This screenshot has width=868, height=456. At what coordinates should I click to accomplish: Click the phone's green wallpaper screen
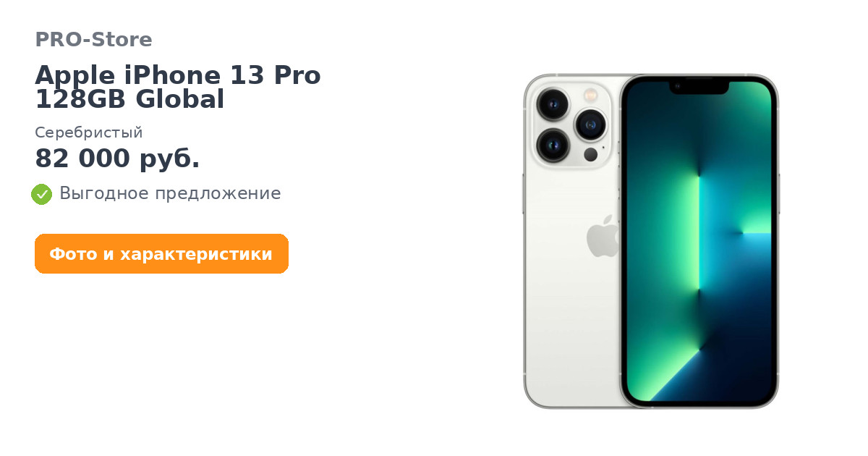[699, 241]
